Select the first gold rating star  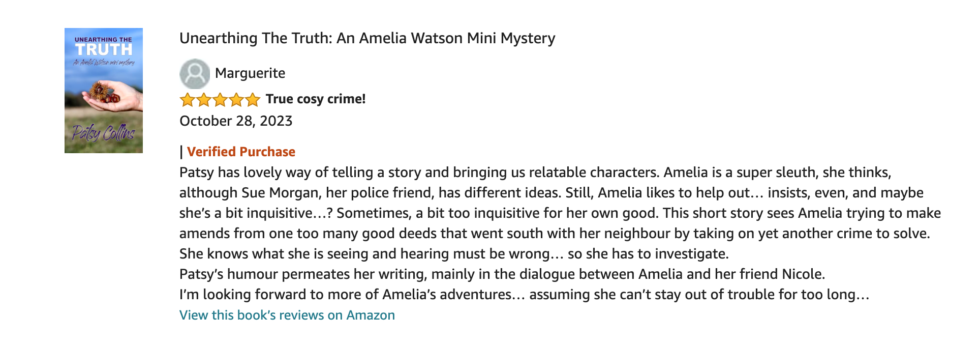click(188, 100)
